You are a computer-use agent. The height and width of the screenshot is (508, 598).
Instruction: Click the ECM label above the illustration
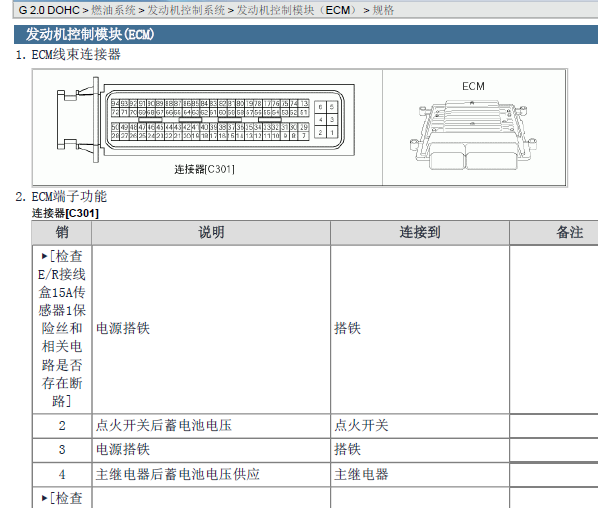pyautogui.click(x=473, y=86)
